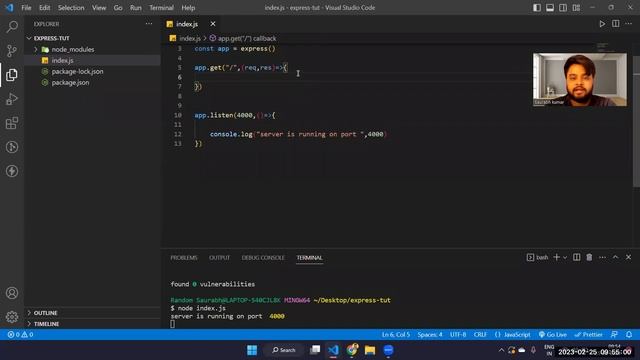Viewport: 640px width, 360px height.
Task: Open Windows Start button
Action: [252, 350]
